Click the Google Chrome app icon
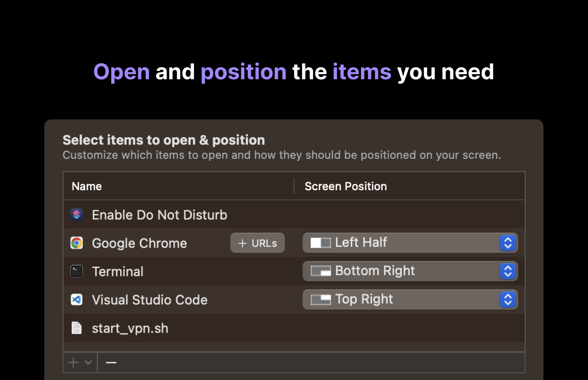The height and width of the screenshot is (380, 588). coord(77,243)
